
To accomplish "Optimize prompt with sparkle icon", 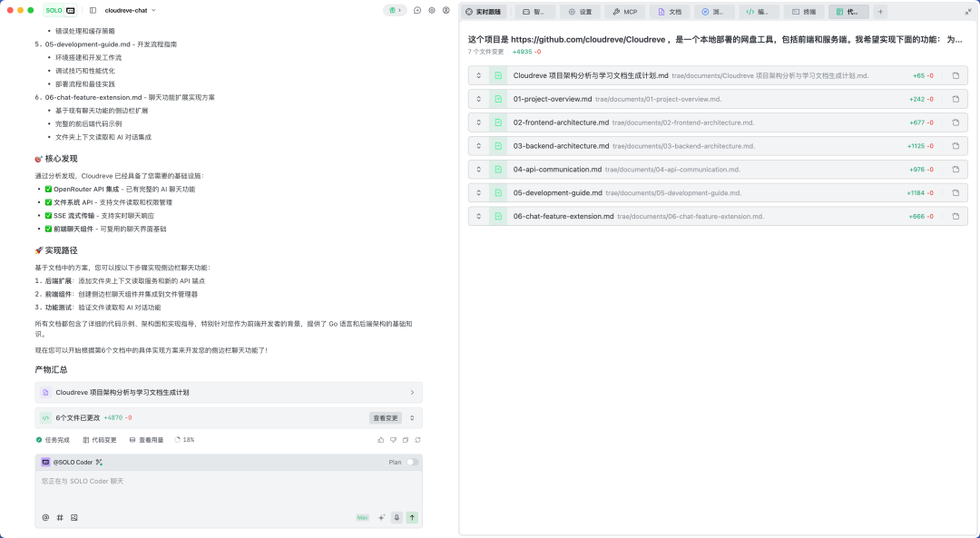I will 381,517.
